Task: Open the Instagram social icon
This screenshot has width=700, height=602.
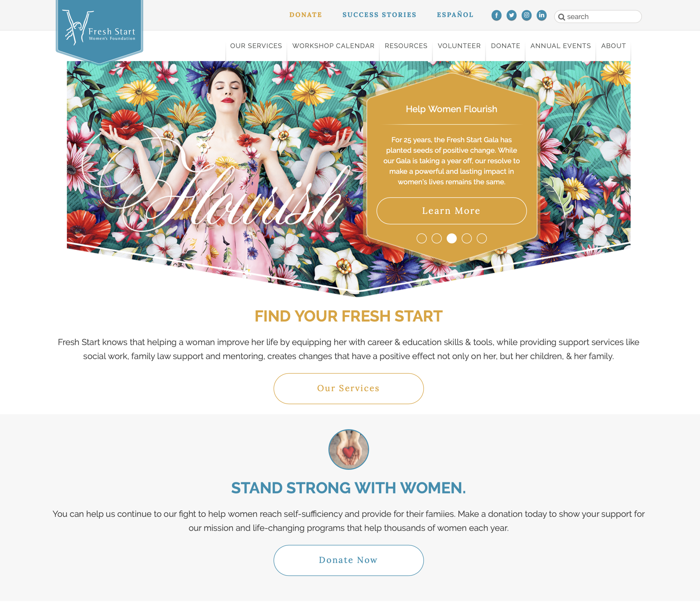Action: [x=526, y=15]
